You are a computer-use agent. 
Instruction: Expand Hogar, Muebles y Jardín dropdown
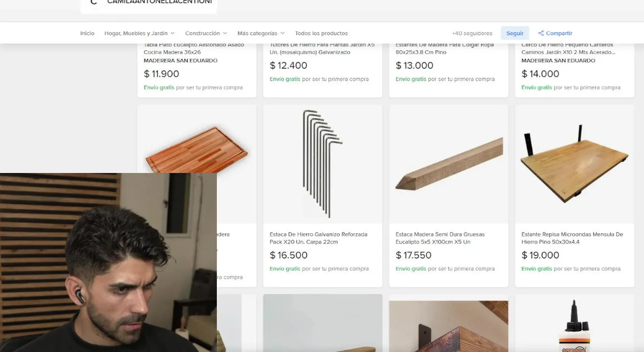(139, 33)
